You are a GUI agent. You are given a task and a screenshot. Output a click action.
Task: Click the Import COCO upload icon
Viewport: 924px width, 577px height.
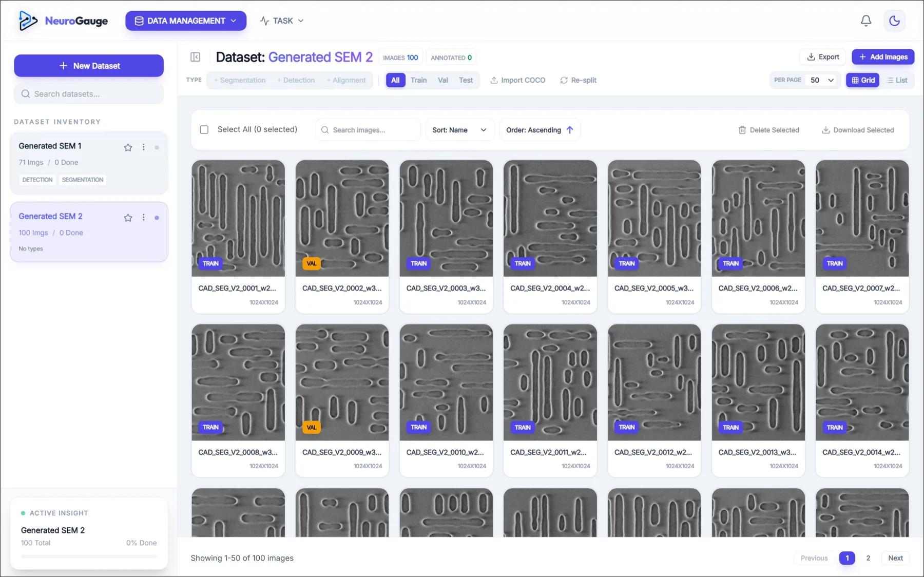pos(494,81)
